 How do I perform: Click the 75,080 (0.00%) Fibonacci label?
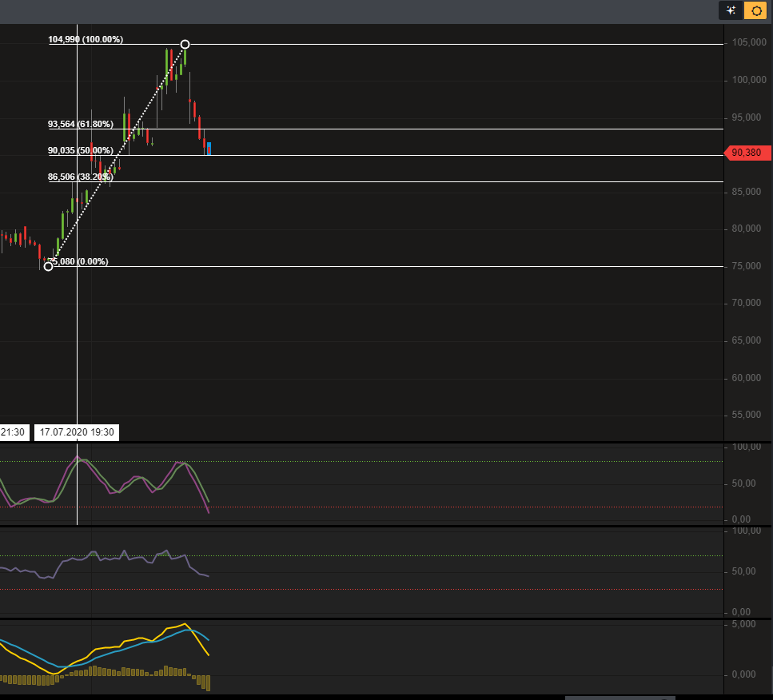pyautogui.click(x=79, y=261)
